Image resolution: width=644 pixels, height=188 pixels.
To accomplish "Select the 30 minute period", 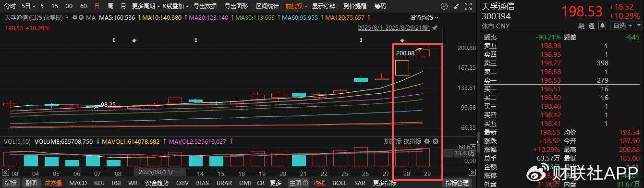I will click(69, 6).
